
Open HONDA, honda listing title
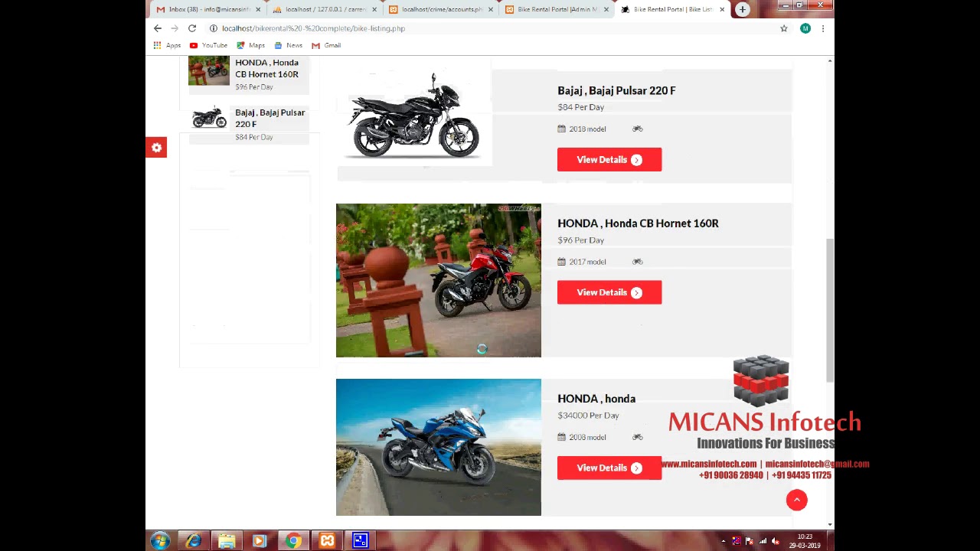point(596,399)
